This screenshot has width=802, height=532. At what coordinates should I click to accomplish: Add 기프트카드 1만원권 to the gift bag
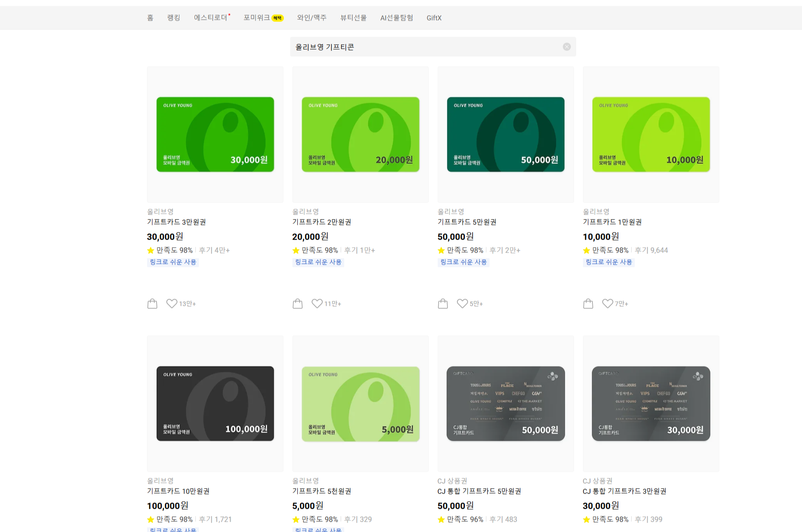[588, 304]
